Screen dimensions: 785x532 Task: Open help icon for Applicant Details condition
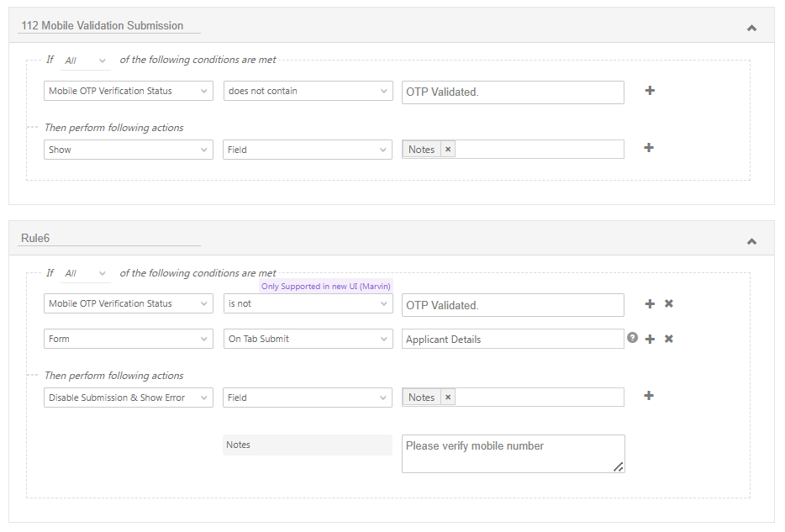coord(632,338)
